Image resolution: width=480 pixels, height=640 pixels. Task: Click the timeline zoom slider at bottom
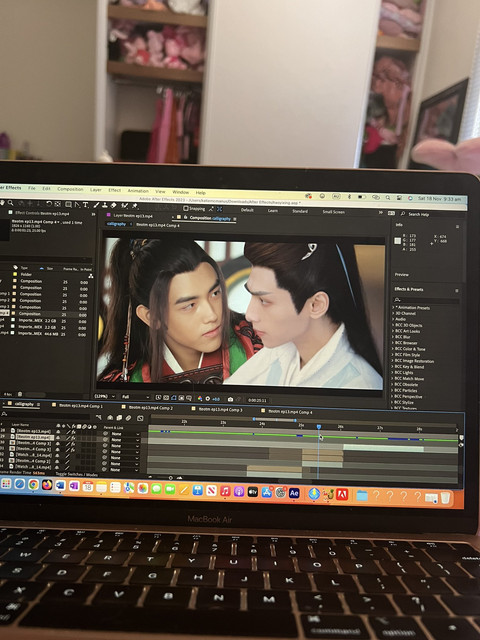[x=171, y=478]
